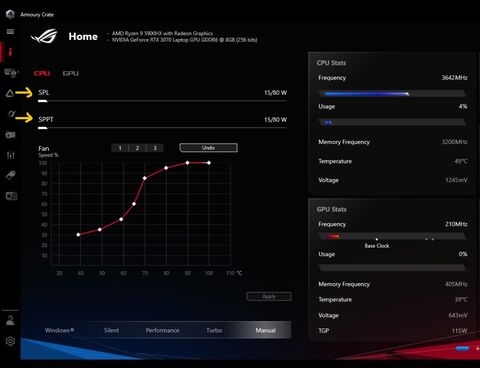
Task: Open Aura Sync triangle icon in the sidebar
Action: coord(10,93)
